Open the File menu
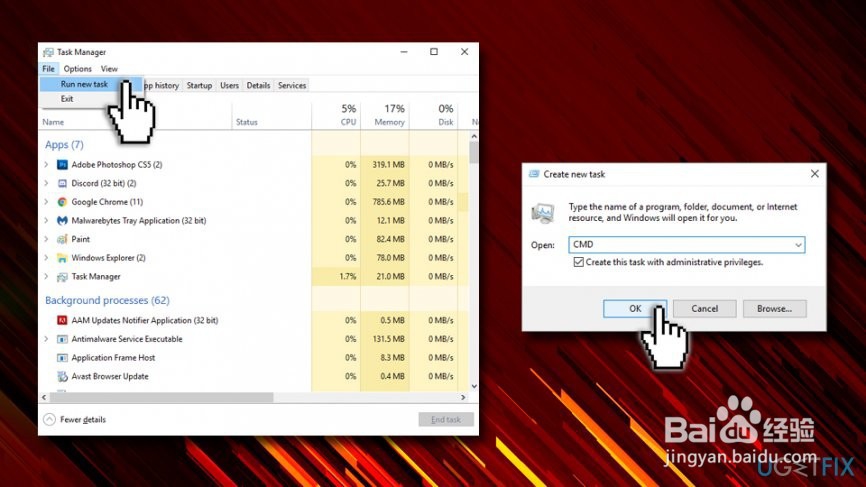Image resolution: width=866 pixels, height=487 pixels. tap(49, 68)
